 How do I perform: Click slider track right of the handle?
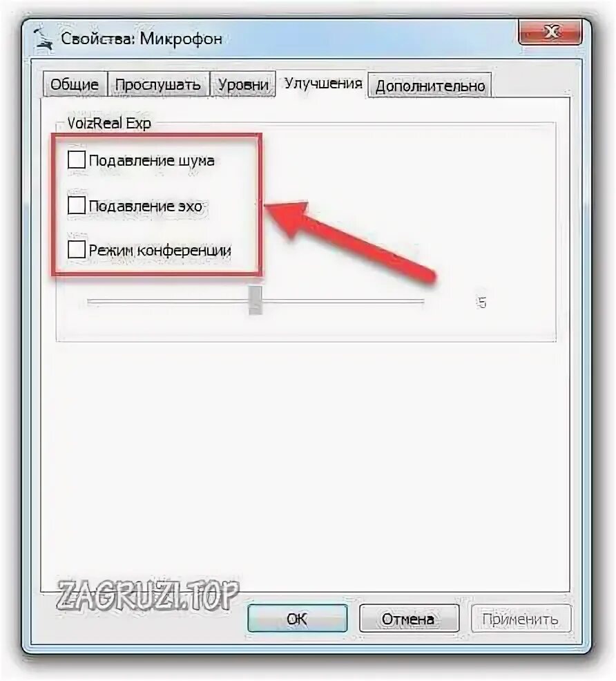click(x=343, y=300)
